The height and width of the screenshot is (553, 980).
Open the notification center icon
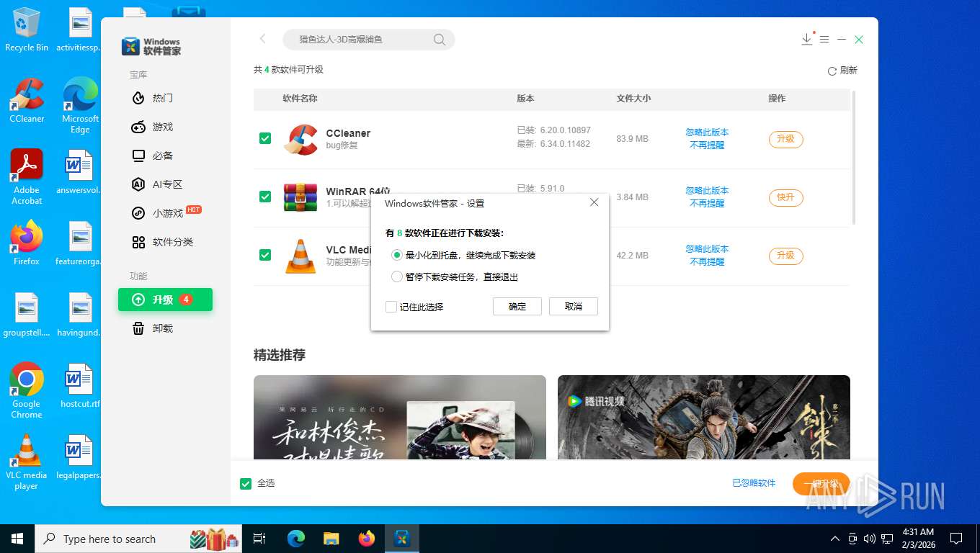pos(956,539)
